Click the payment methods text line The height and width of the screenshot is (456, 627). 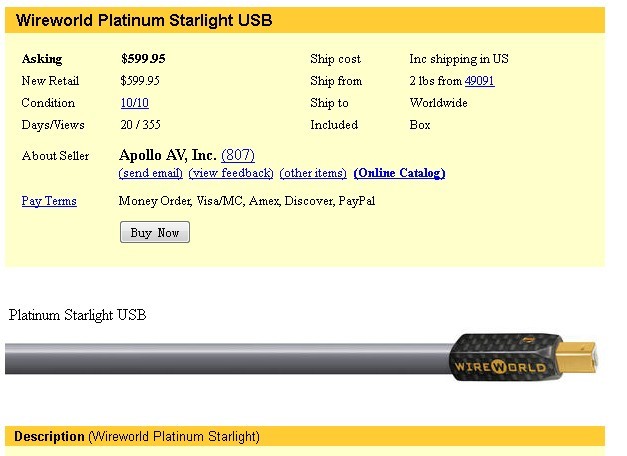(x=247, y=201)
